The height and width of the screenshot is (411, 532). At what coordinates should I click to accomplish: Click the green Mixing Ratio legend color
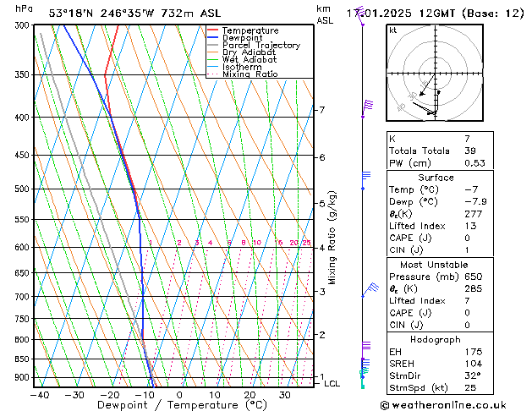(x=213, y=74)
